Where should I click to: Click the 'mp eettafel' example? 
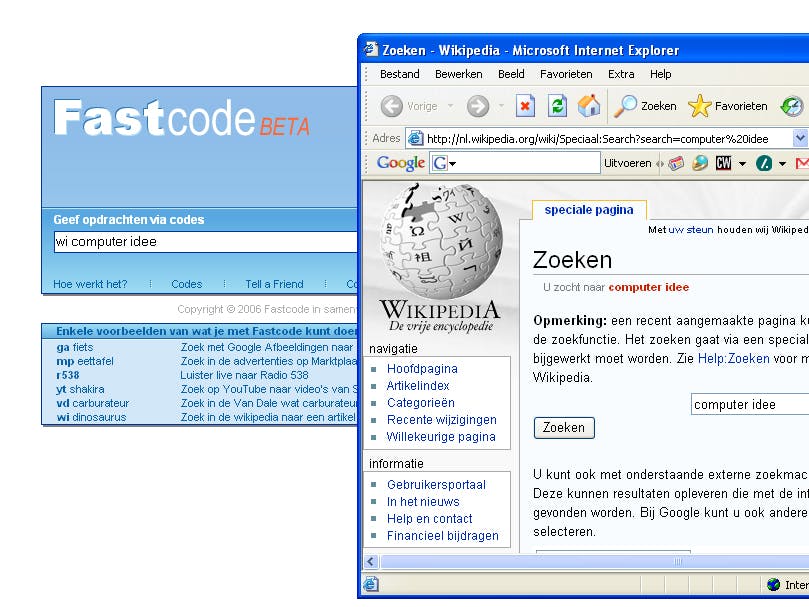click(85, 361)
